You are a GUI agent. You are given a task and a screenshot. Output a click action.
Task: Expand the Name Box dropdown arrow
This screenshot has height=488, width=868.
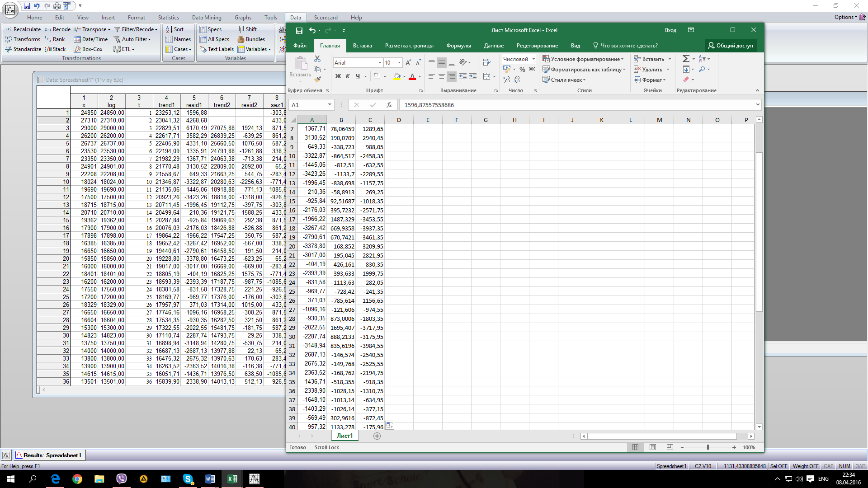[330, 105]
